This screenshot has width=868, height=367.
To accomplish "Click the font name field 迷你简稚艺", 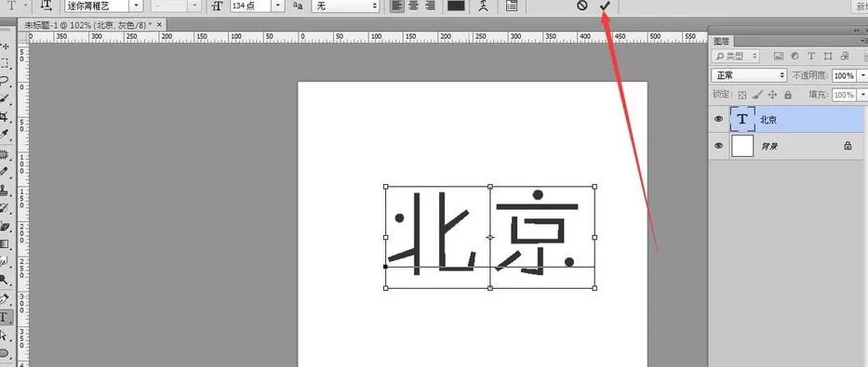I will pyautogui.click(x=97, y=6).
